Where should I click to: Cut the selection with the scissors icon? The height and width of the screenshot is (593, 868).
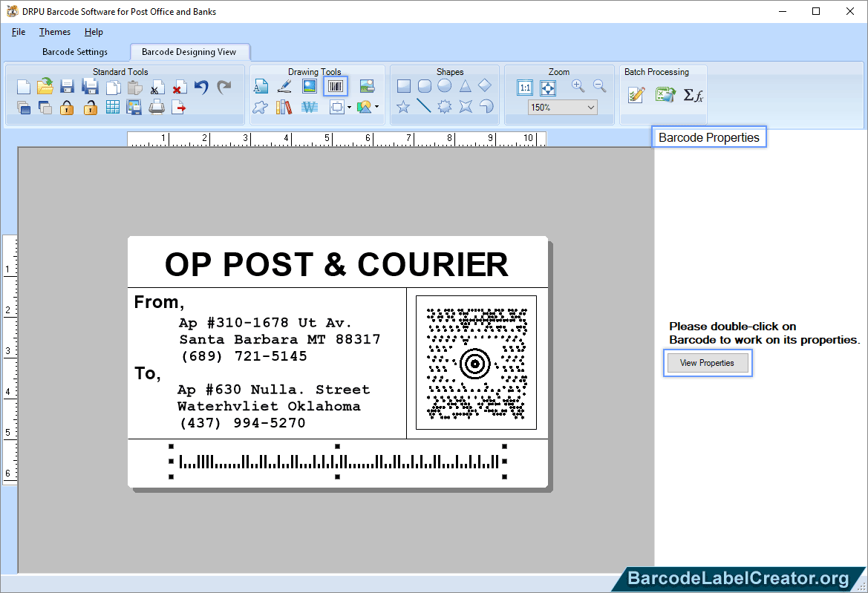(157, 88)
